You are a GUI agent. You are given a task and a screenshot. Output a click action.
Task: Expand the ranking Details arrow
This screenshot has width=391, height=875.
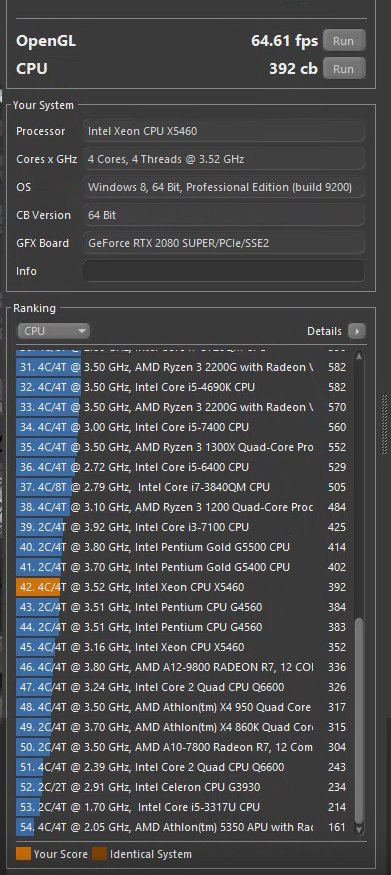[x=357, y=331]
